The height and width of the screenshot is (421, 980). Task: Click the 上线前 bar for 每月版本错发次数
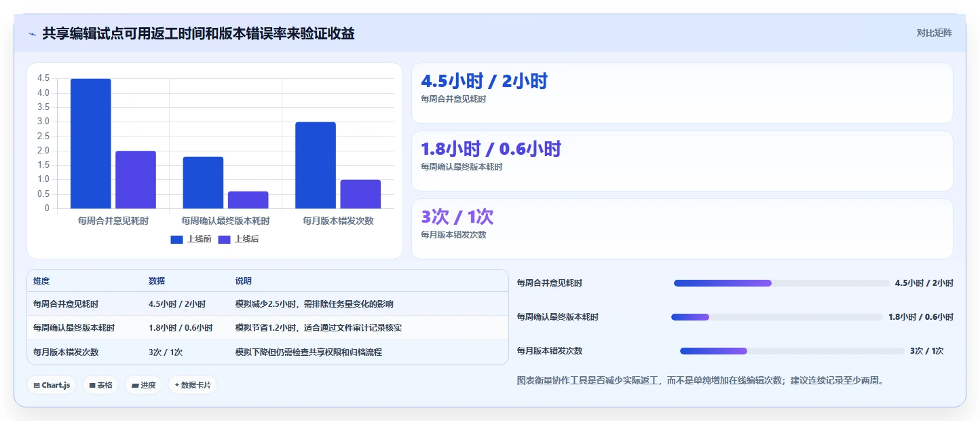click(316, 166)
